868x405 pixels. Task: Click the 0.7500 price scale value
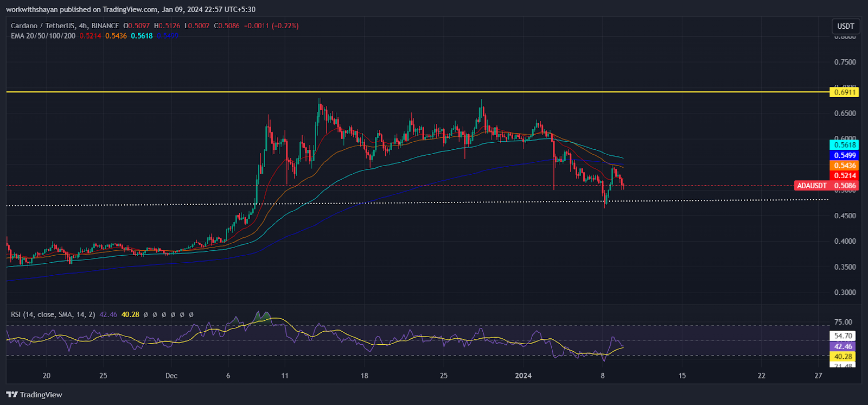point(845,62)
